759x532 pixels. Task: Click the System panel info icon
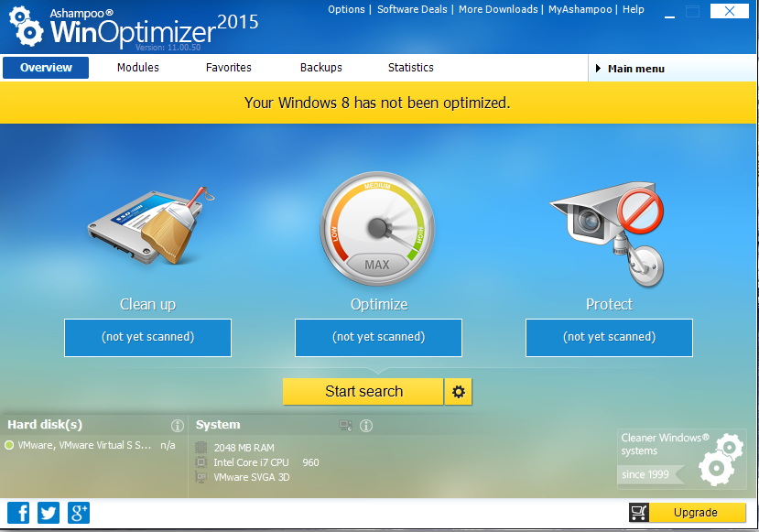click(366, 426)
